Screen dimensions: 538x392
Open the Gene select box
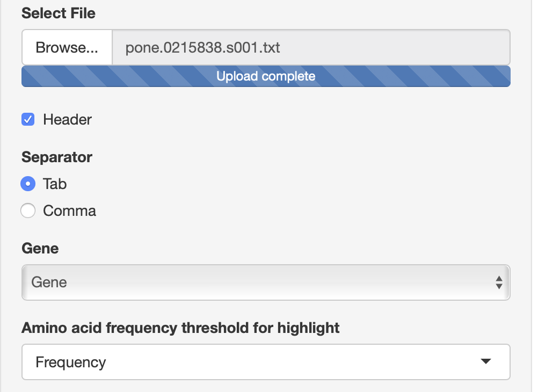tap(258, 282)
